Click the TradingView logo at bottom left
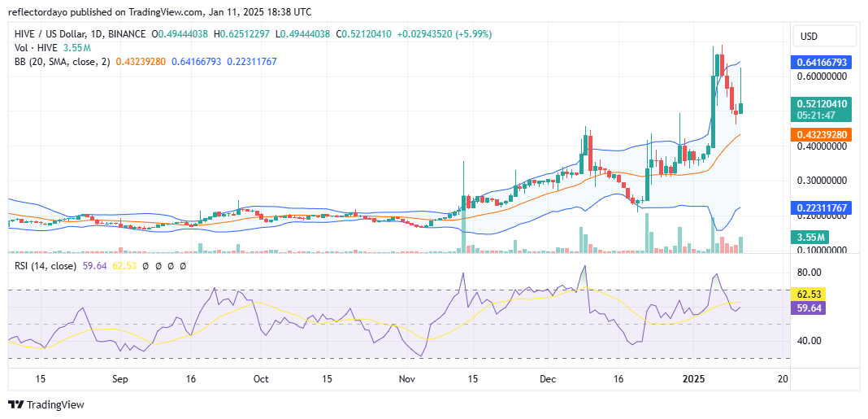This screenshot has height=419, width=868. (x=46, y=404)
